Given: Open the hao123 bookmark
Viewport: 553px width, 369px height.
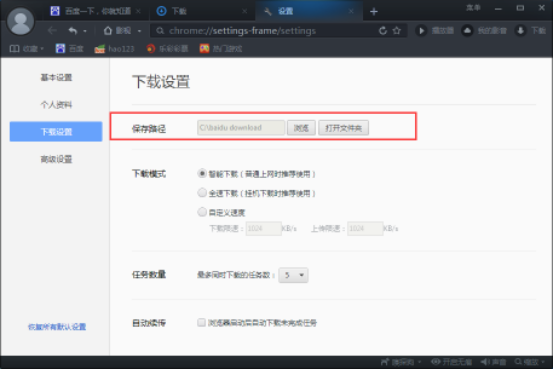Looking at the screenshot, I should [x=114, y=49].
